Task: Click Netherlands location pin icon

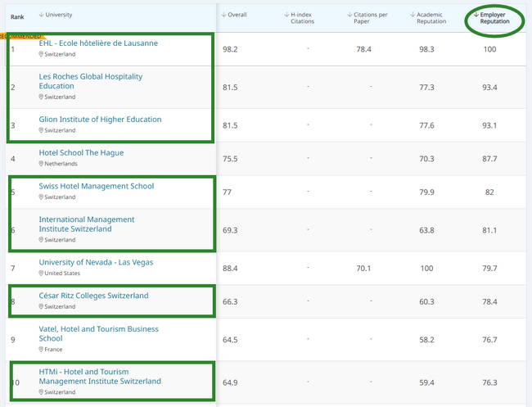Action: [x=41, y=164]
